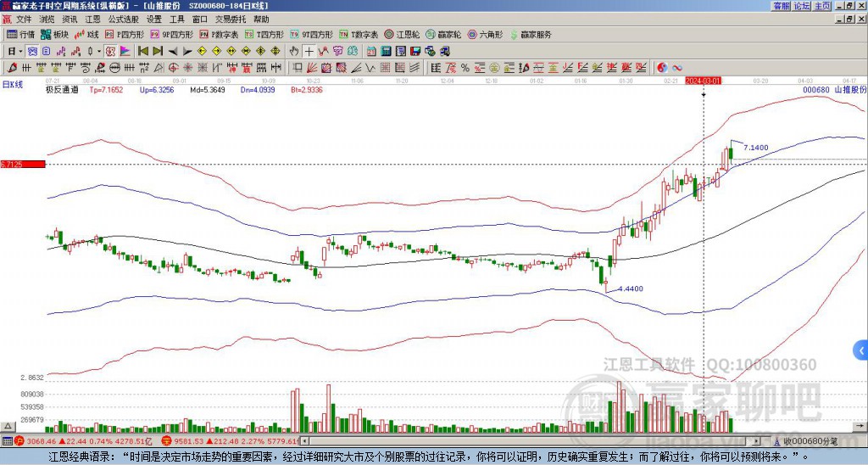Image resolution: width=868 pixels, height=465 pixels.
Task: Open the 赢家轮 tool
Action: tap(444, 34)
